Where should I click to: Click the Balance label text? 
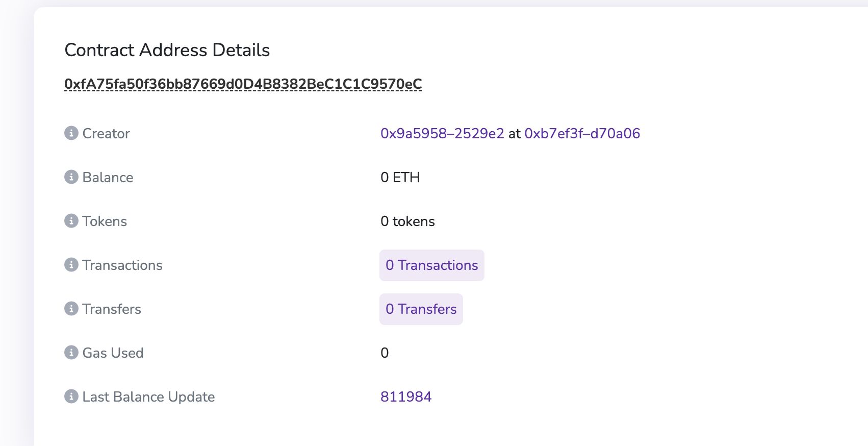pos(108,178)
